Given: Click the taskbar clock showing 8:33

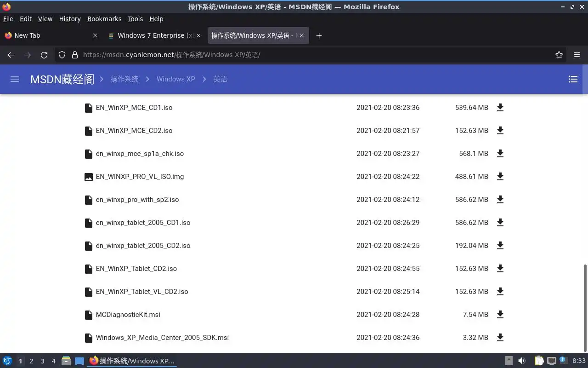Looking at the screenshot, I should [579, 361].
